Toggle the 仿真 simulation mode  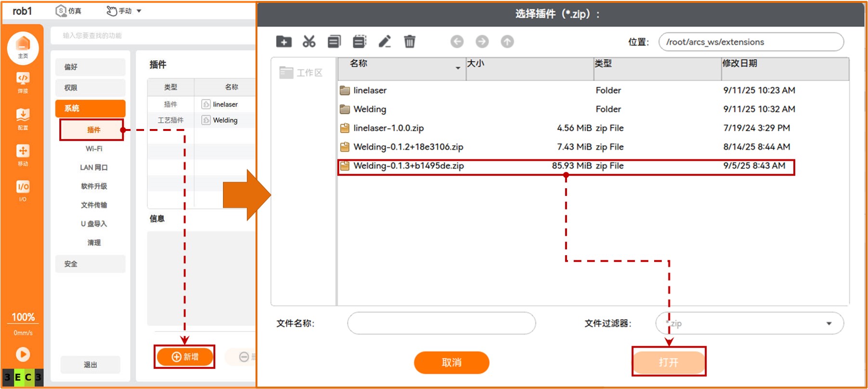pyautogui.click(x=68, y=11)
